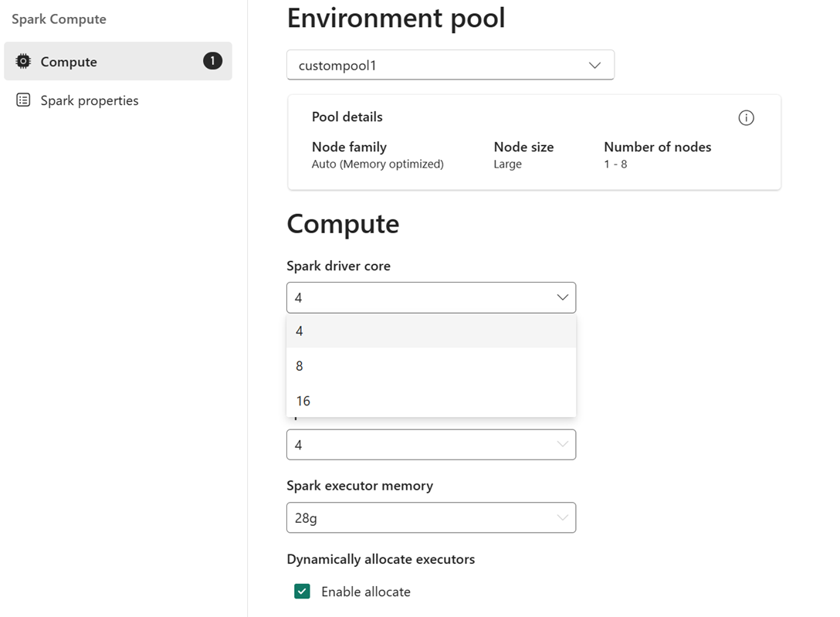Click the notification badge on Compute
Screen dimensions: 840x617
[x=212, y=61]
